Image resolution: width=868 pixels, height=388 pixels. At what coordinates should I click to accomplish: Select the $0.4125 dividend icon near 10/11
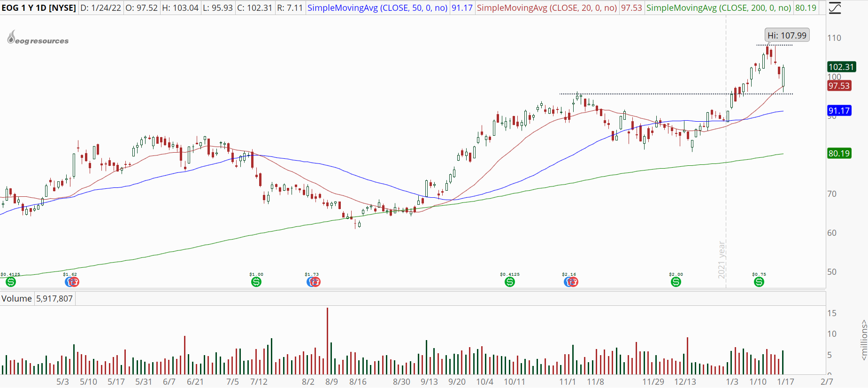pos(510,282)
